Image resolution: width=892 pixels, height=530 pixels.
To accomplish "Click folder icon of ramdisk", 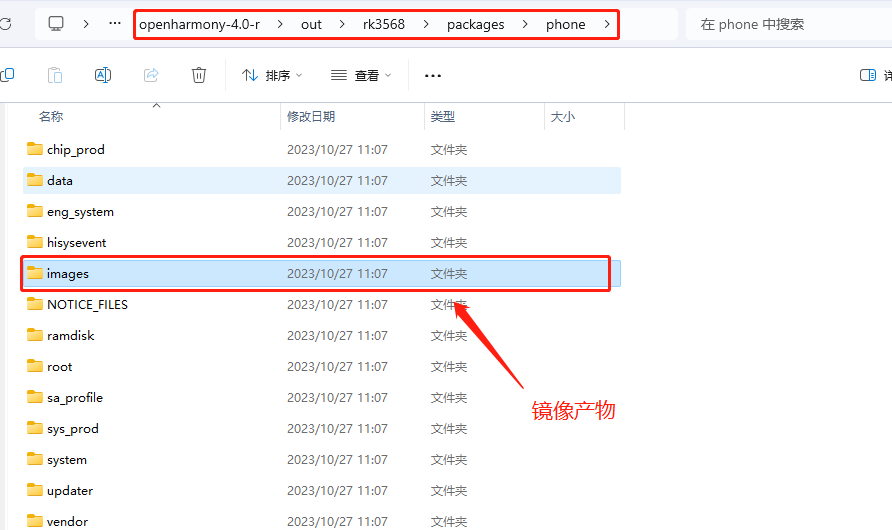I will pyautogui.click(x=35, y=335).
